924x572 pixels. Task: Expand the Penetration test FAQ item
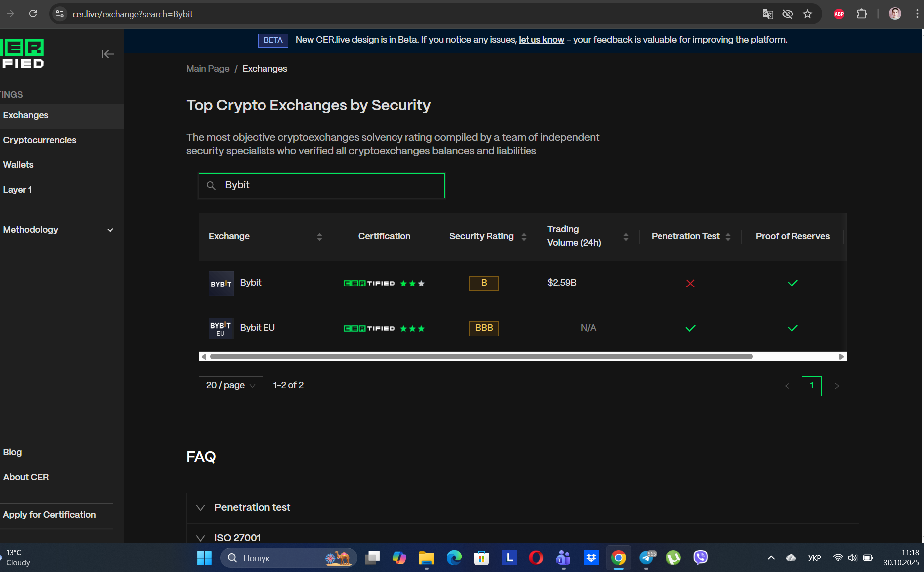click(x=523, y=508)
